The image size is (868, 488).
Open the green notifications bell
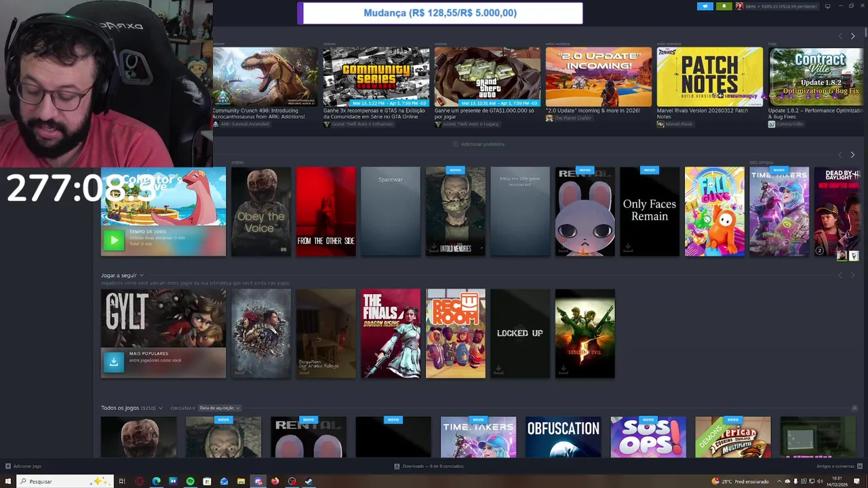click(x=724, y=6)
